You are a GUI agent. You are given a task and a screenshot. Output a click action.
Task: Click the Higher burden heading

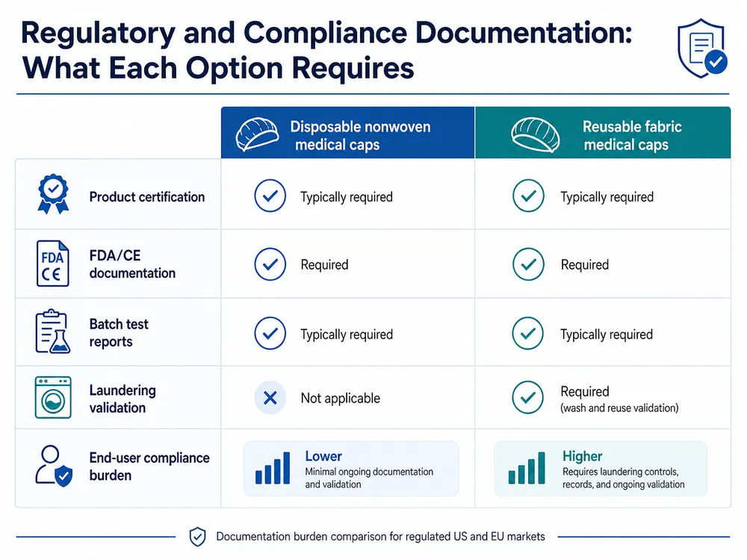coord(582,456)
